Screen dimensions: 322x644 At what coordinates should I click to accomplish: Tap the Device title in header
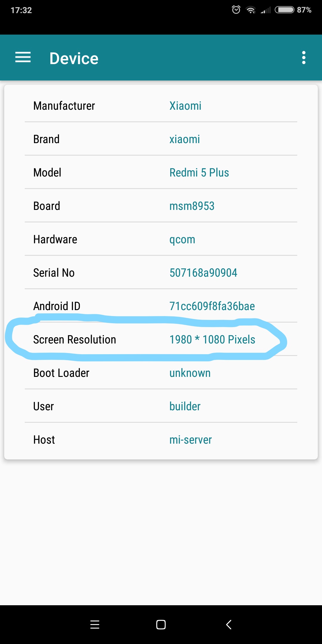pos(74,58)
